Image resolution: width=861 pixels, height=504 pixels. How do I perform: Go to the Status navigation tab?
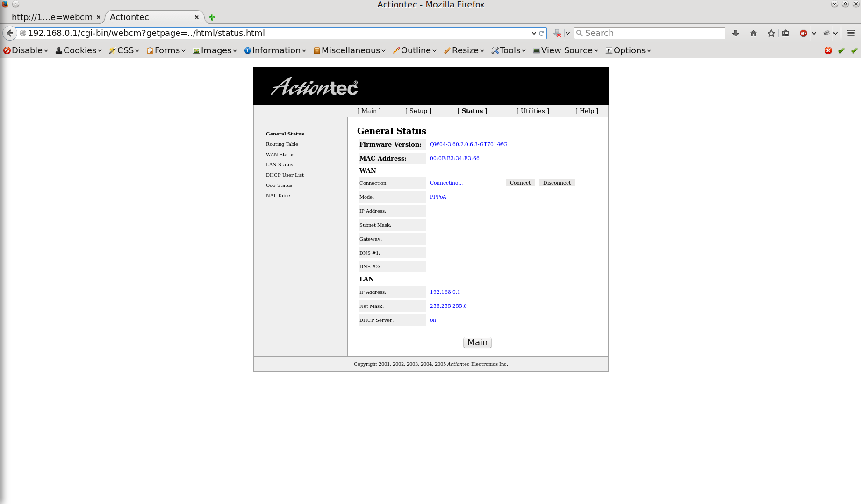pos(472,111)
